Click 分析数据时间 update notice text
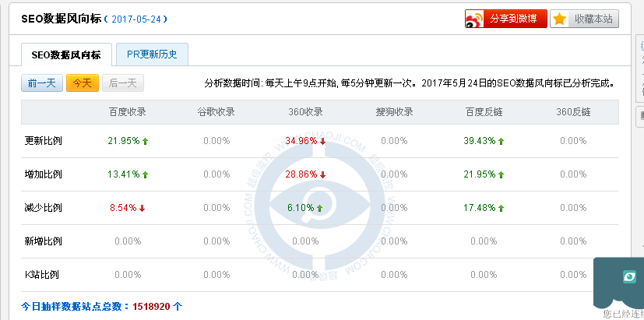Viewport: 644px width, 320px height. (410, 83)
